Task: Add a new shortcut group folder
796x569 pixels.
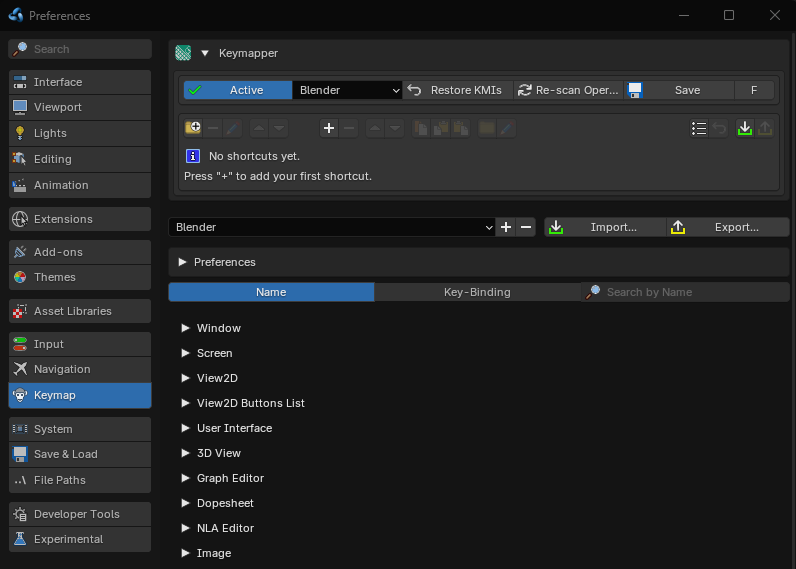Action: click(x=193, y=128)
